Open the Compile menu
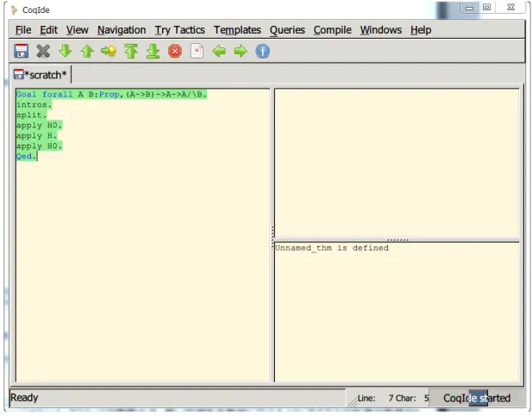The image size is (532, 416). coord(333,30)
